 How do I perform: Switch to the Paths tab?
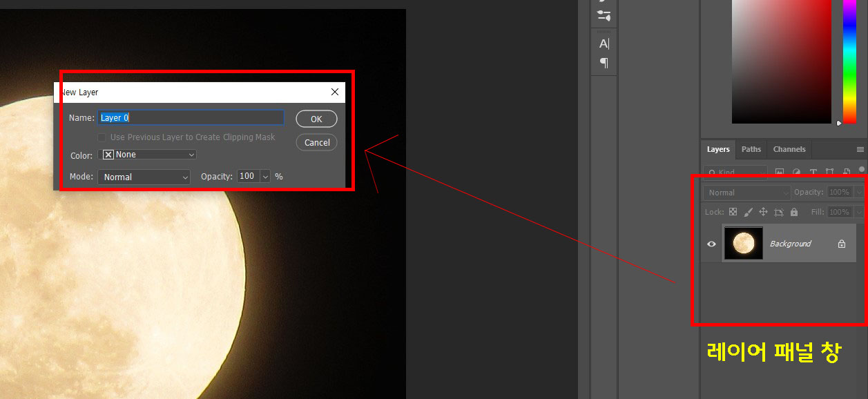click(x=751, y=149)
